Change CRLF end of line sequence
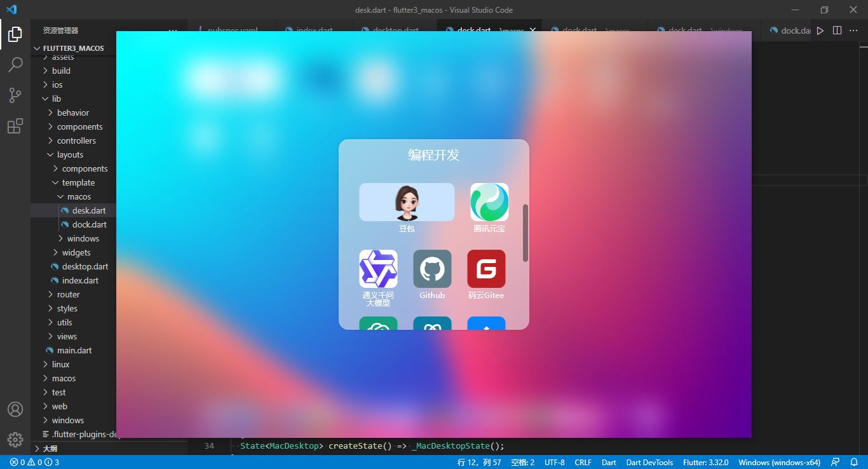The image size is (868, 469). (583, 462)
